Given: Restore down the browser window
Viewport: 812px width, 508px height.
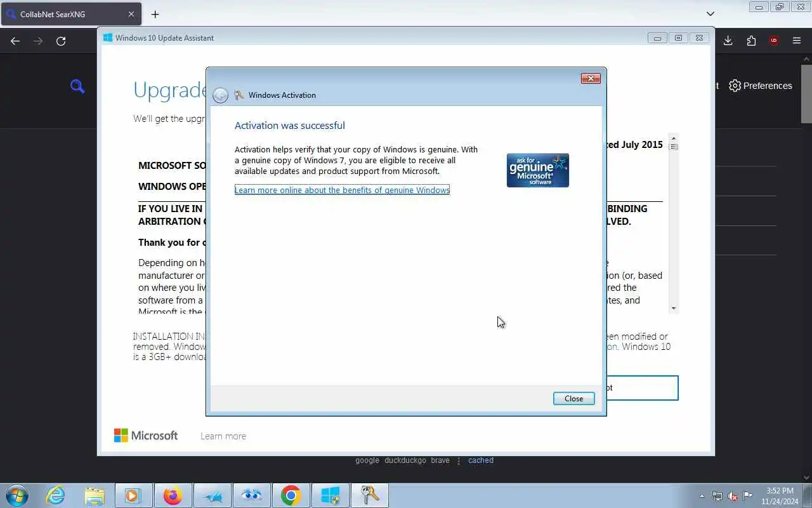Looking at the screenshot, I should [780, 8].
